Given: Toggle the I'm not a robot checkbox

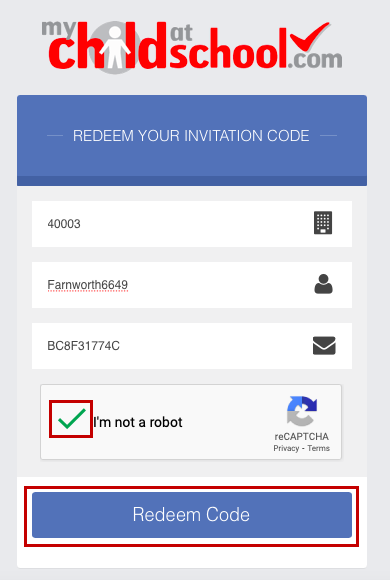Looking at the screenshot, I should pyautogui.click(x=71, y=419).
